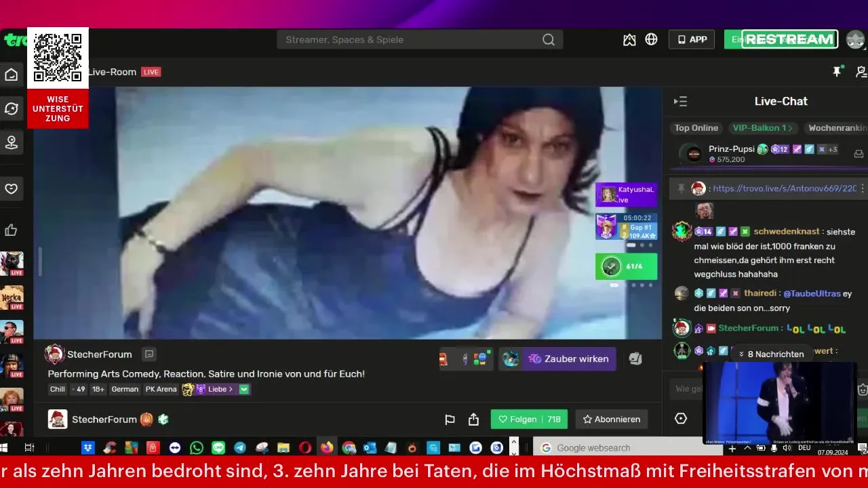Click the +3 badges indicator for Prinz-Pupsi
868x488 pixels.
(x=833, y=149)
